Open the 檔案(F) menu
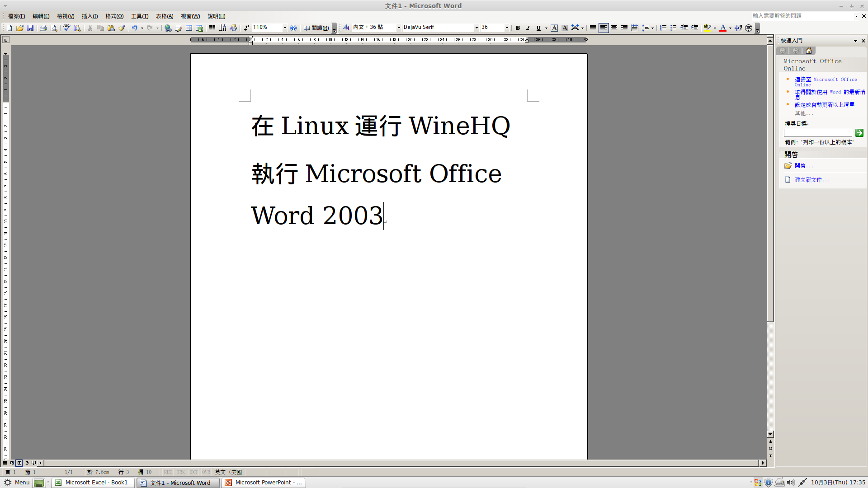 pos(16,16)
